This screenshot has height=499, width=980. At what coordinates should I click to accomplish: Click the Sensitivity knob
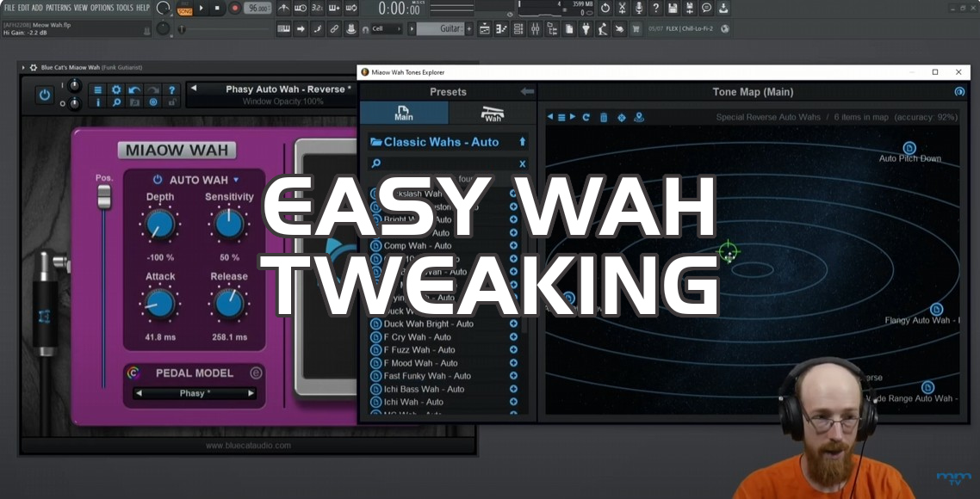point(229,225)
